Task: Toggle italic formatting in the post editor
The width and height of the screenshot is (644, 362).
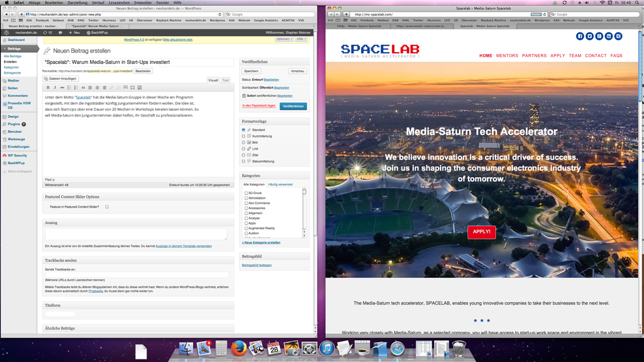Action: pos(55,87)
